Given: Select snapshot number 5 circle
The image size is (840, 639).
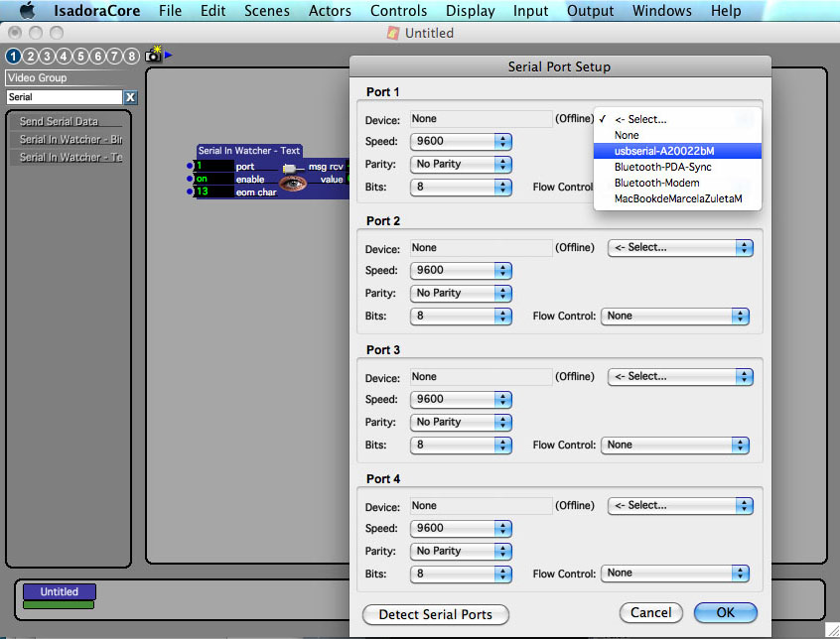Looking at the screenshot, I should click(x=80, y=57).
